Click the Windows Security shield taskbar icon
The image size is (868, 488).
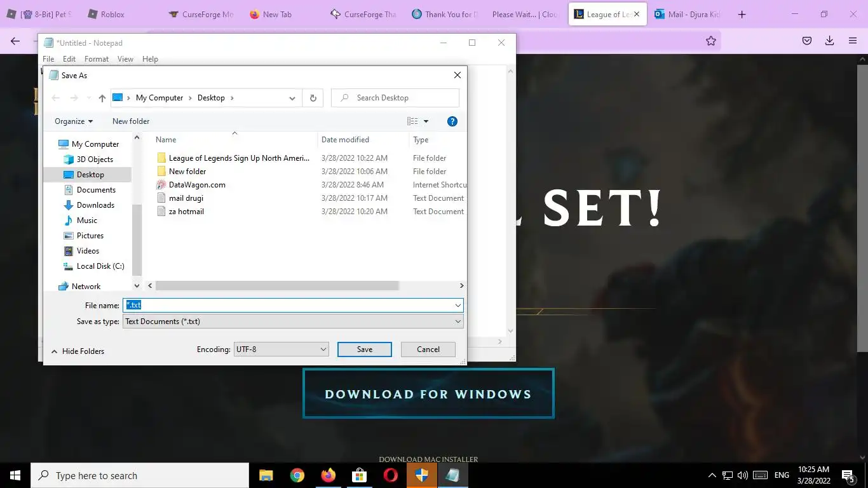[421, 475]
